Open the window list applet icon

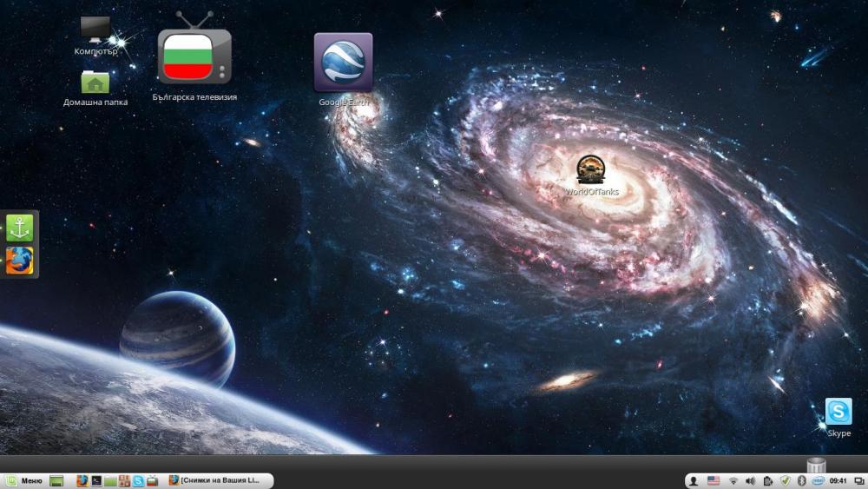pyautogui.click(x=858, y=480)
